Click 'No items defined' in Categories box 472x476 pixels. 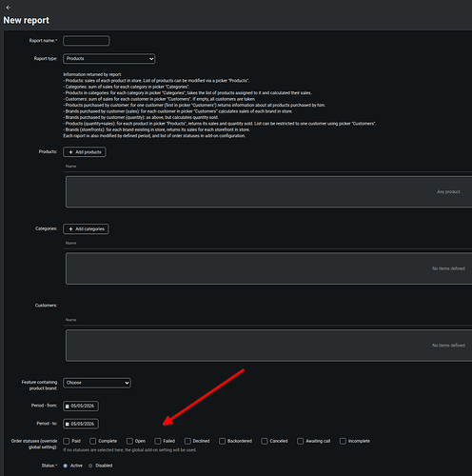tap(448, 268)
